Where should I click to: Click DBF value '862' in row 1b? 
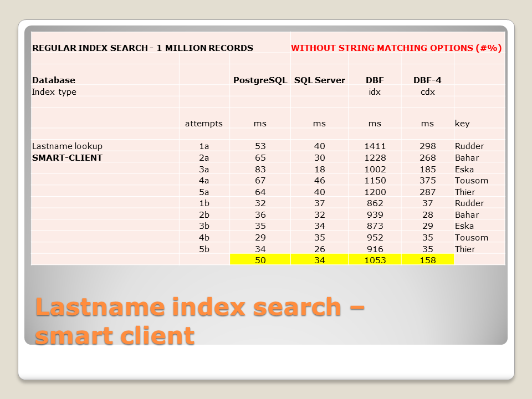click(375, 203)
